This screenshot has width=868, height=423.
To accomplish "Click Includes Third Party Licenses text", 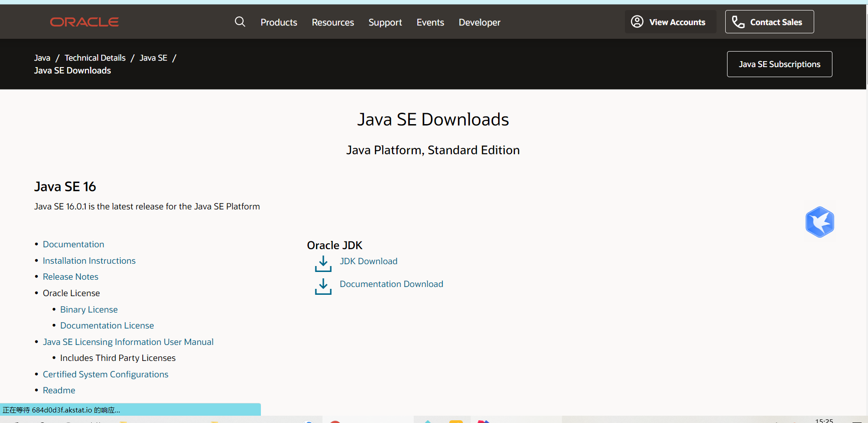I will click(118, 358).
